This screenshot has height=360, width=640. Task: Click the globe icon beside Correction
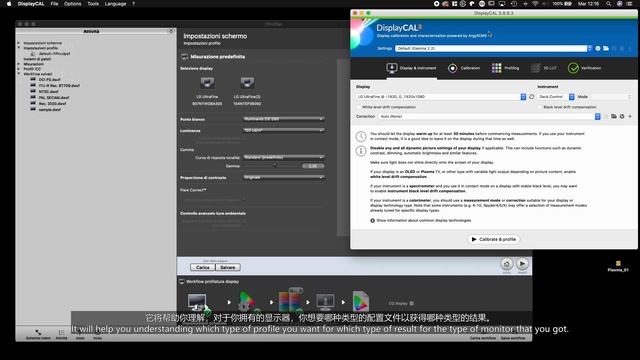click(622, 116)
